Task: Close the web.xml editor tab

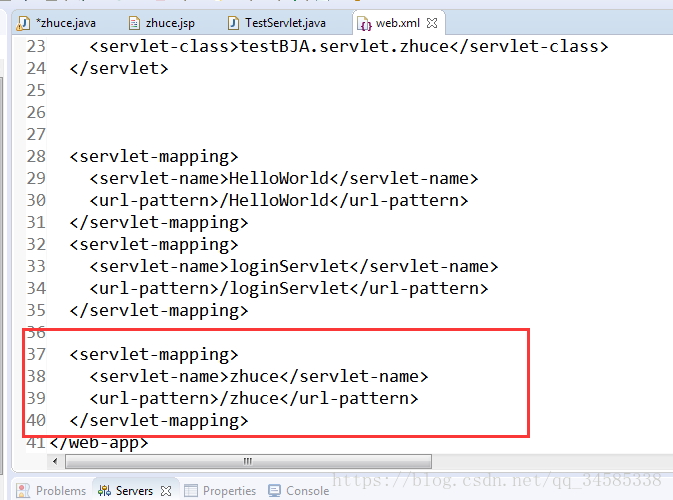Action: [432, 23]
